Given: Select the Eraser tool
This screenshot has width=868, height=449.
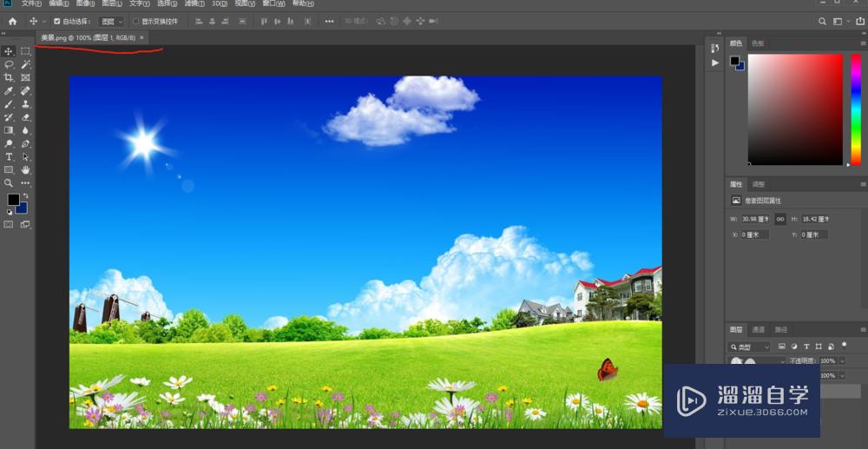Looking at the screenshot, I should coord(25,117).
